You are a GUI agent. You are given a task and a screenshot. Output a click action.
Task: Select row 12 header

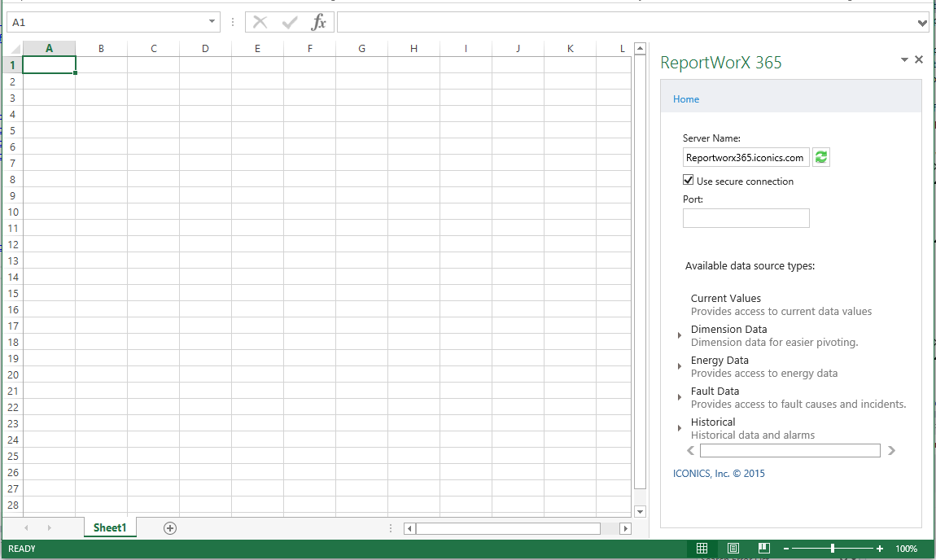pyautogui.click(x=12, y=245)
